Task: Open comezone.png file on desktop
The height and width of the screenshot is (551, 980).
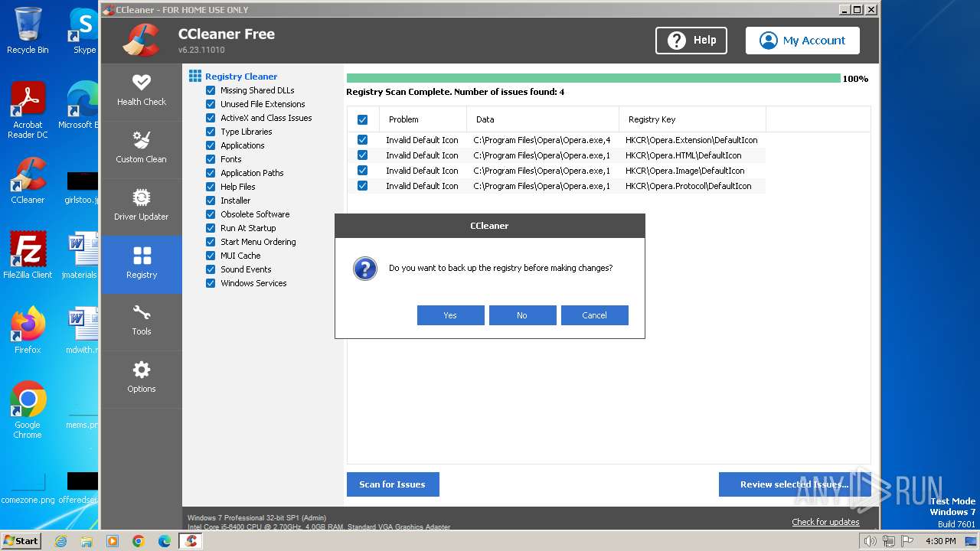Action: [28, 488]
